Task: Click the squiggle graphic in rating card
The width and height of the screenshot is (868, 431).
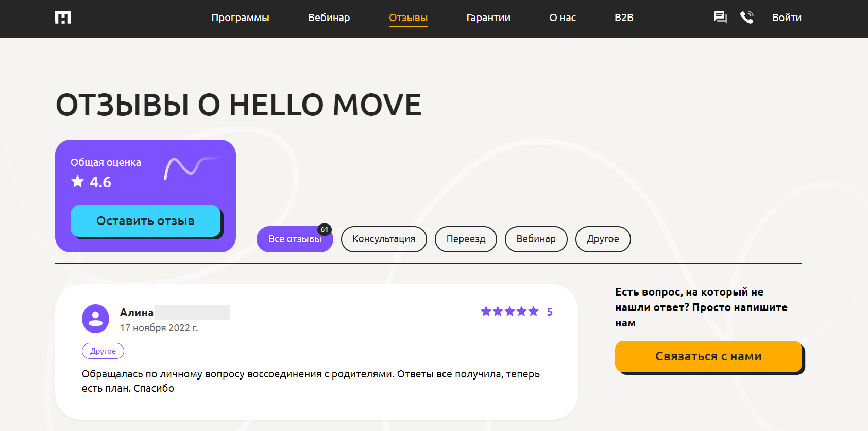Action: click(x=191, y=168)
